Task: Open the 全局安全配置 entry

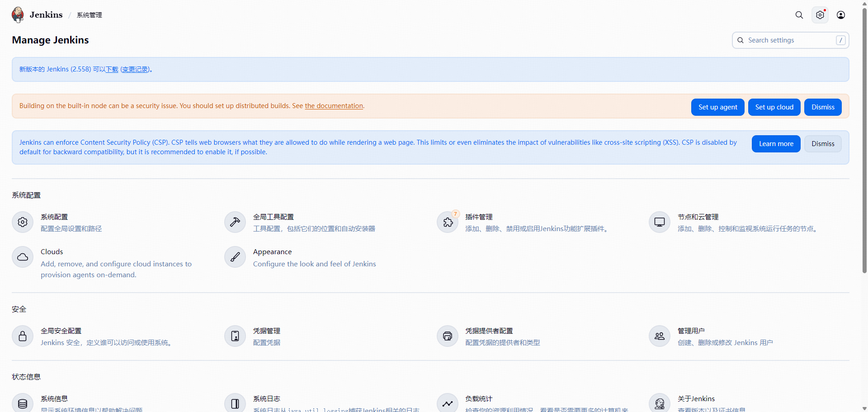Action: point(61,331)
